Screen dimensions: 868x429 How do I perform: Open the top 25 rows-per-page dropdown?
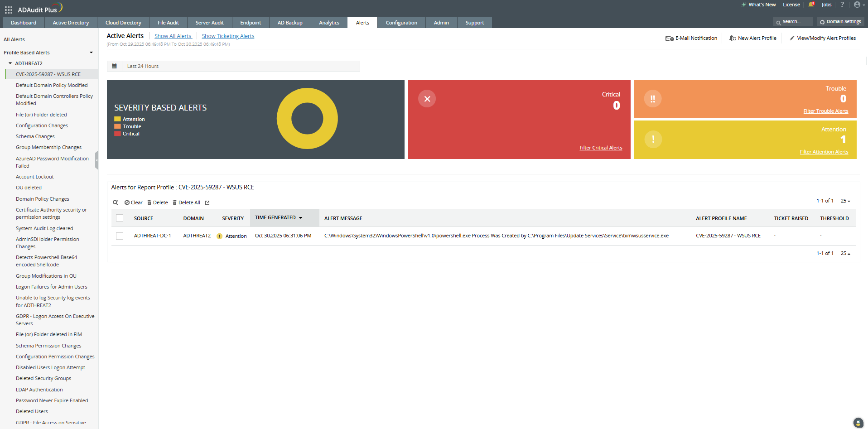click(845, 201)
